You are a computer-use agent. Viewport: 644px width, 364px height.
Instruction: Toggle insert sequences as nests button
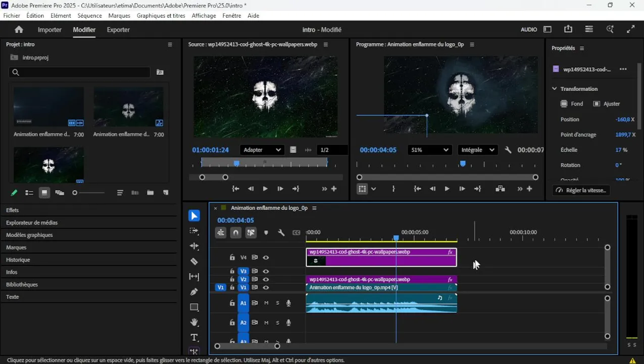[221, 233]
